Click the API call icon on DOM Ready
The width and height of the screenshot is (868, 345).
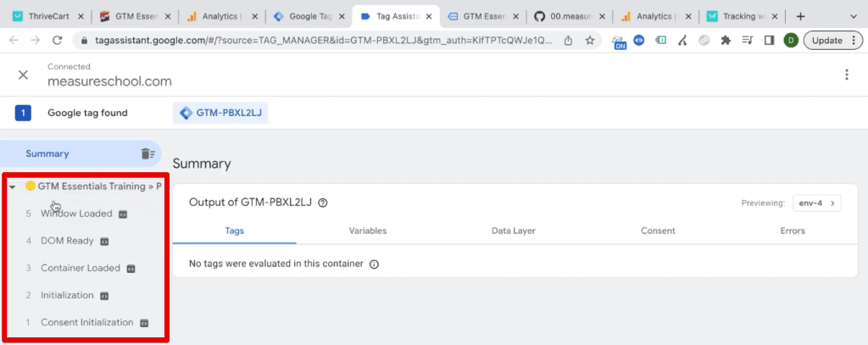(x=104, y=242)
